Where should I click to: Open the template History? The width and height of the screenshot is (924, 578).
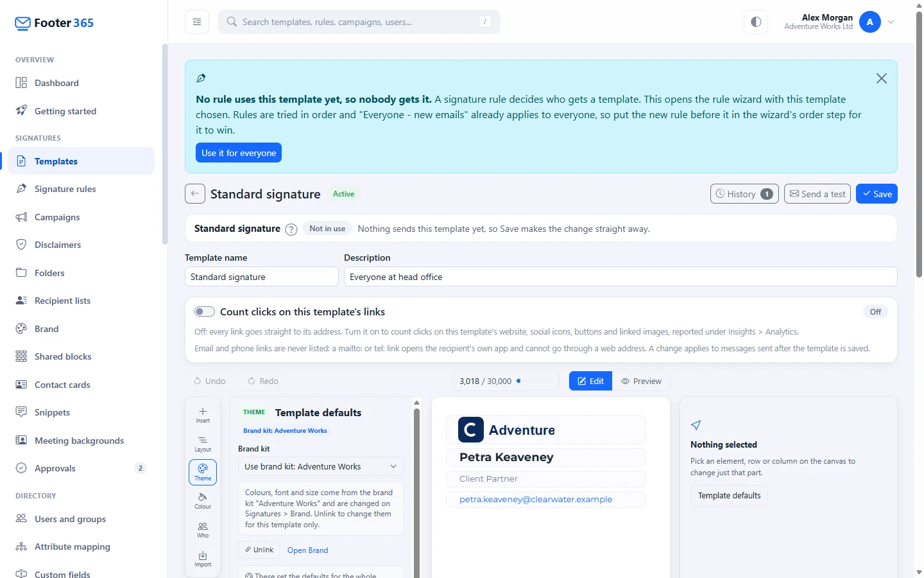[x=744, y=194]
